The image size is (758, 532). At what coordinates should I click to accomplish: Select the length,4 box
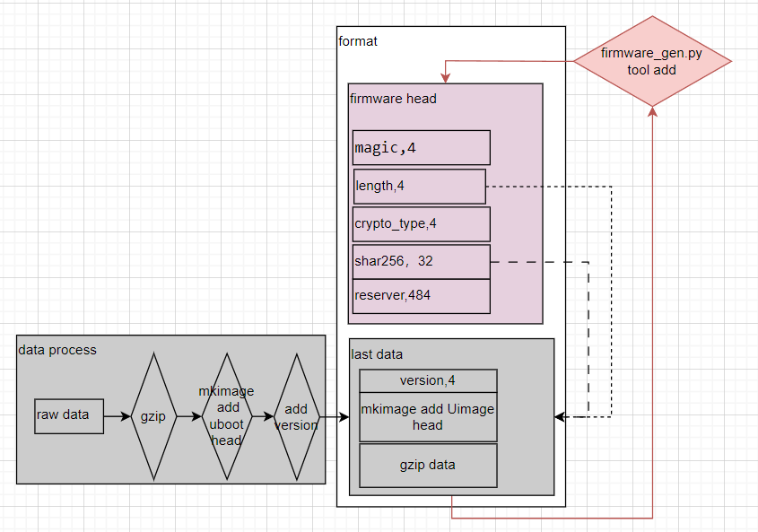[x=419, y=186]
